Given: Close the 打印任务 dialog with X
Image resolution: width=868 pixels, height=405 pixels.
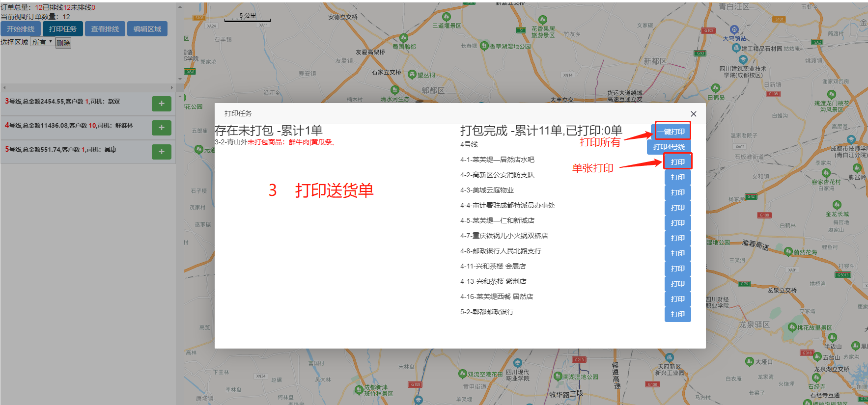Looking at the screenshot, I should point(693,114).
